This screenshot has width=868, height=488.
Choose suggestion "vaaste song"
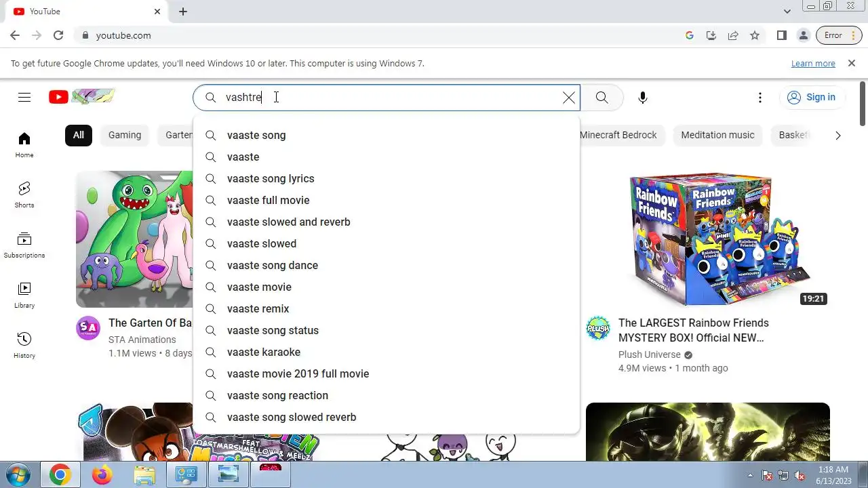point(387,135)
